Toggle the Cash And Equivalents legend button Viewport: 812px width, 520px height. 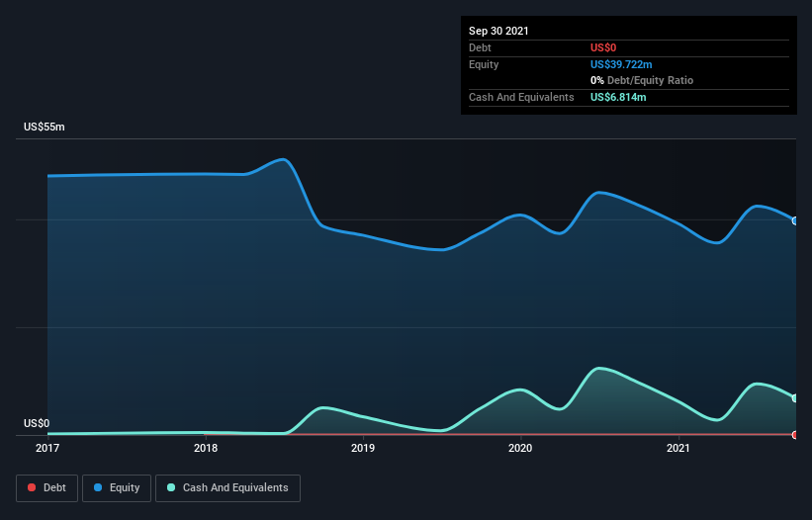pos(227,488)
